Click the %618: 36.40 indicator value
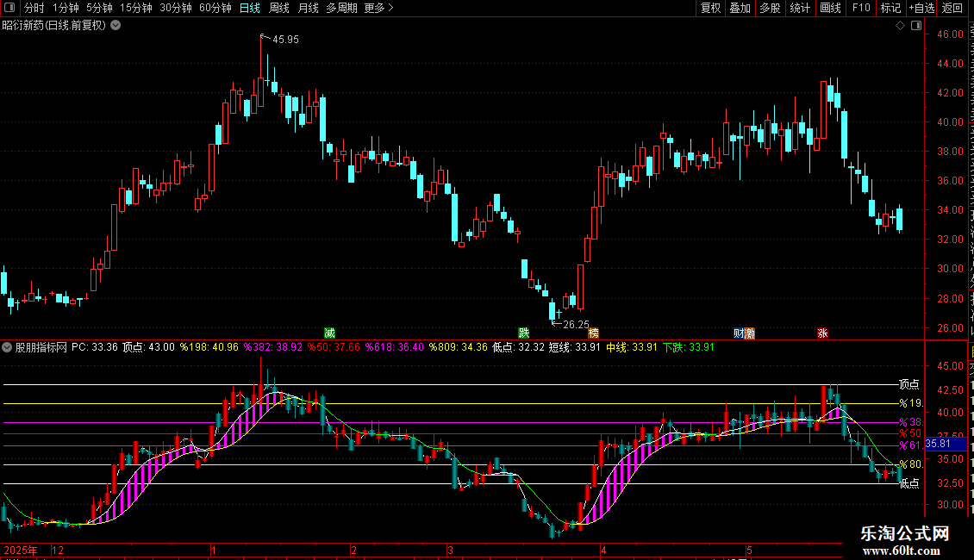This screenshot has width=974, height=560. point(395,347)
